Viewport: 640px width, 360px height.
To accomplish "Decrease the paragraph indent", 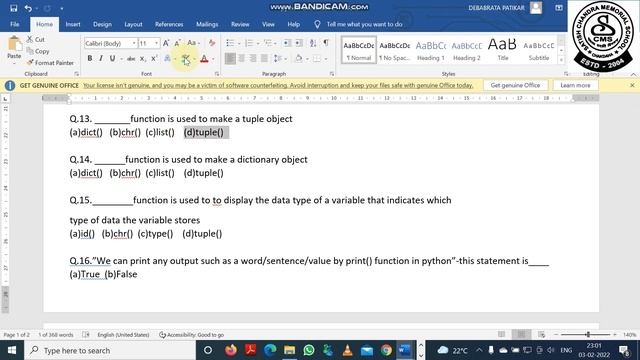I will point(287,43).
